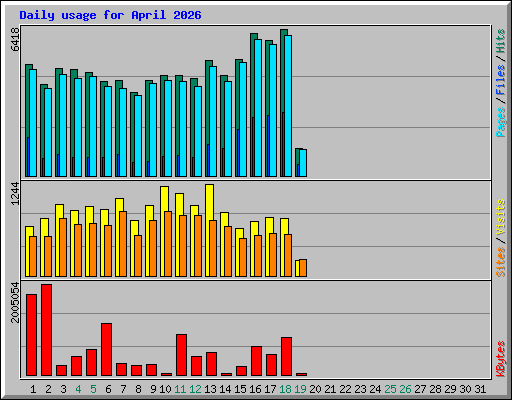Click the red KBytes bar for day 6

pos(106,349)
